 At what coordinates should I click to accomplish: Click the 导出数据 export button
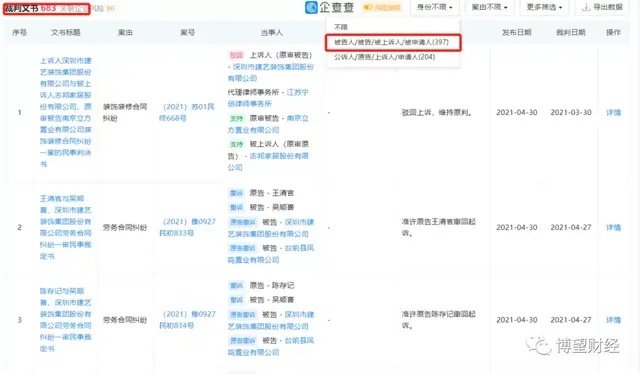(x=602, y=7)
